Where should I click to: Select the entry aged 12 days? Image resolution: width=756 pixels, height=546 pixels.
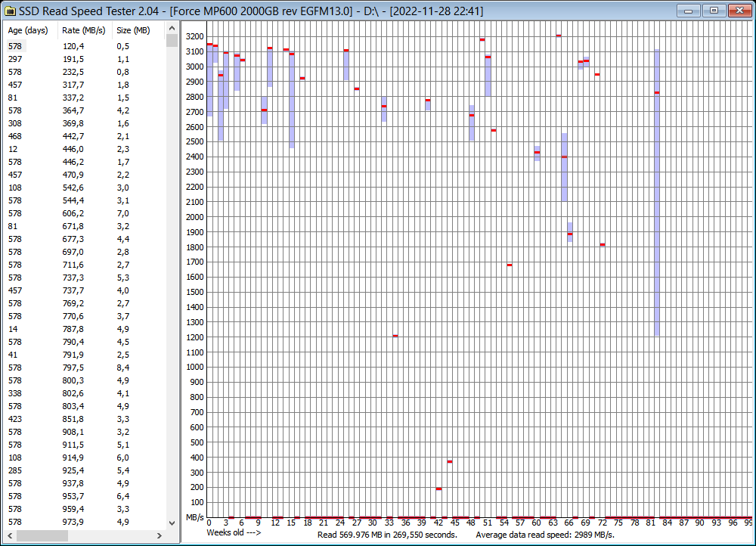pyautogui.click(x=76, y=149)
